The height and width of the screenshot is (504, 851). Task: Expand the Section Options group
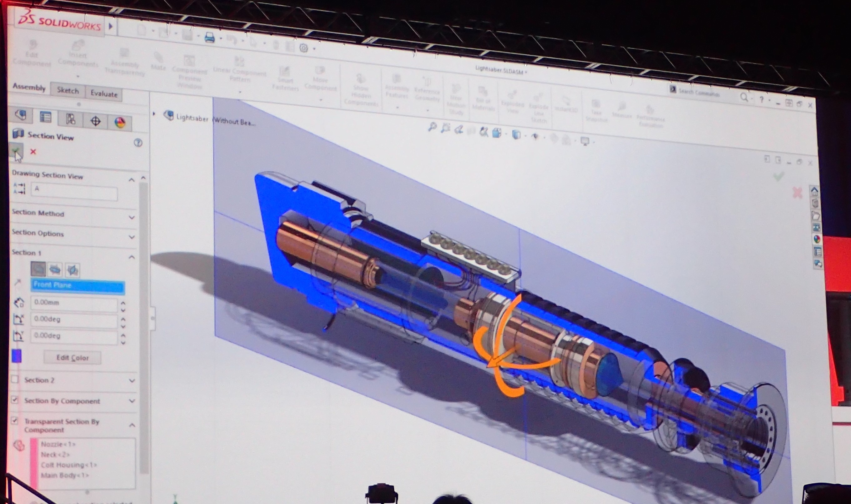click(x=132, y=237)
